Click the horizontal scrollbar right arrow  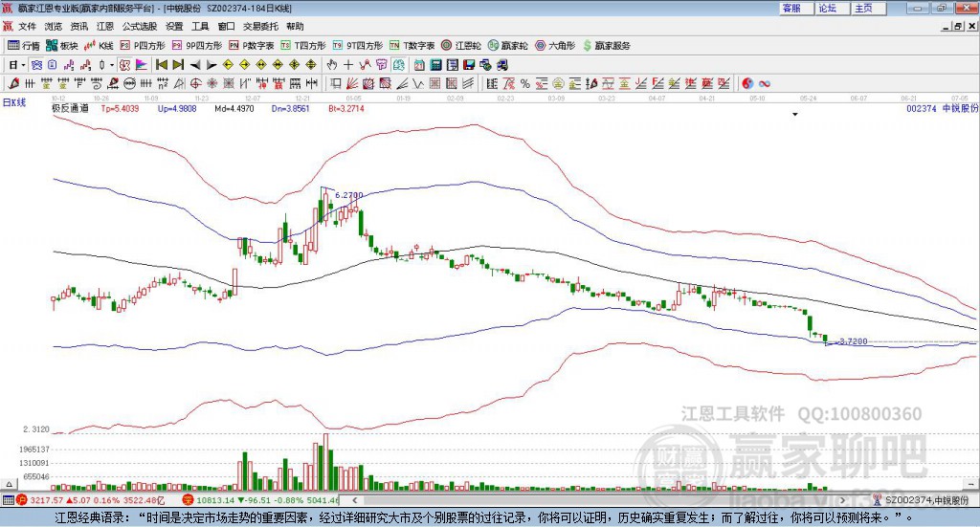[x=842, y=500]
